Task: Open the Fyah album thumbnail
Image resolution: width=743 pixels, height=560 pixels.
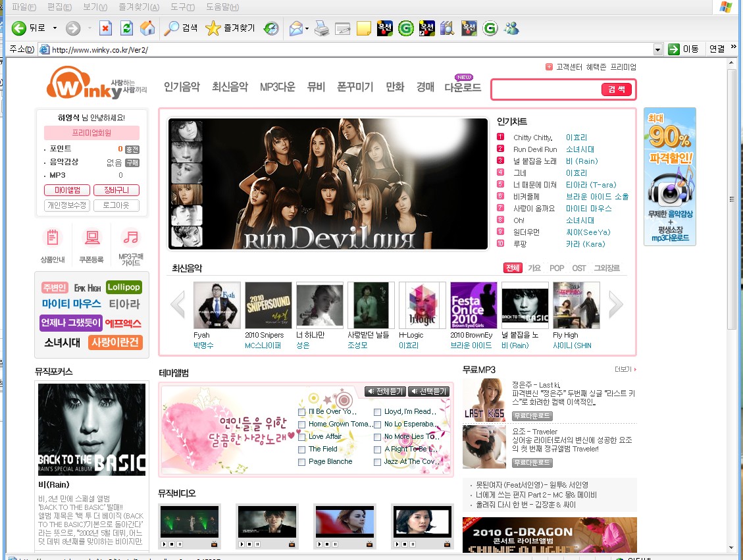Action: tap(217, 305)
